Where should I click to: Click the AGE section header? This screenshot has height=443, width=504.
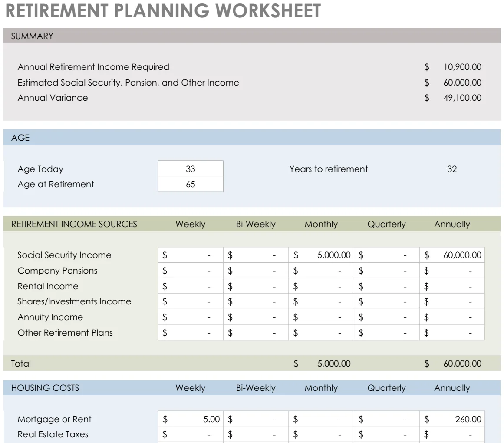pos(252,138)
